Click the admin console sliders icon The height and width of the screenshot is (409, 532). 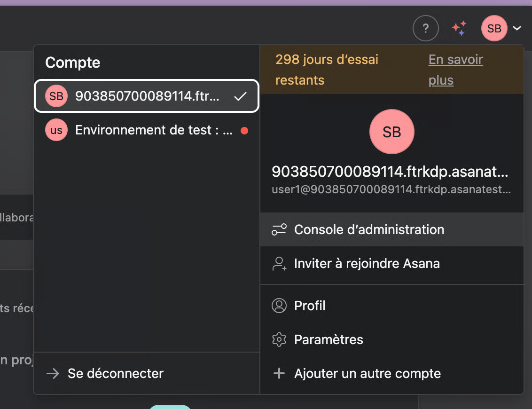(279, 229)
